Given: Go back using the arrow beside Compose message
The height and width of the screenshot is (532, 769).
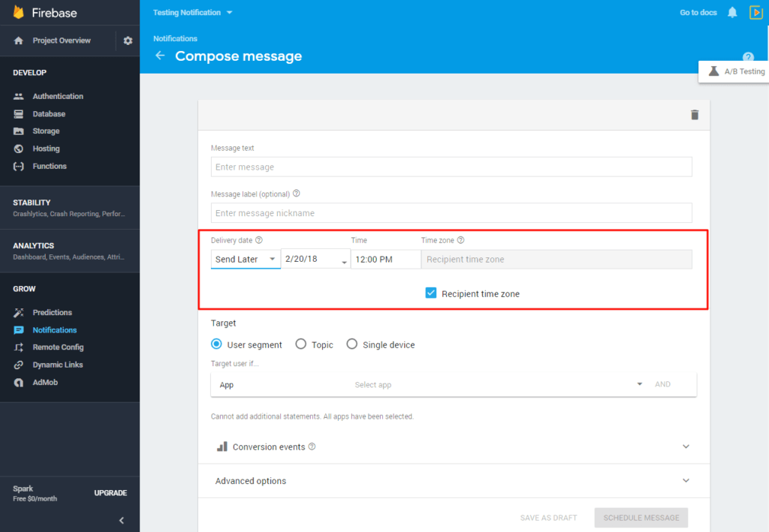Looking at the screenshot, I should tap(160, 56).
